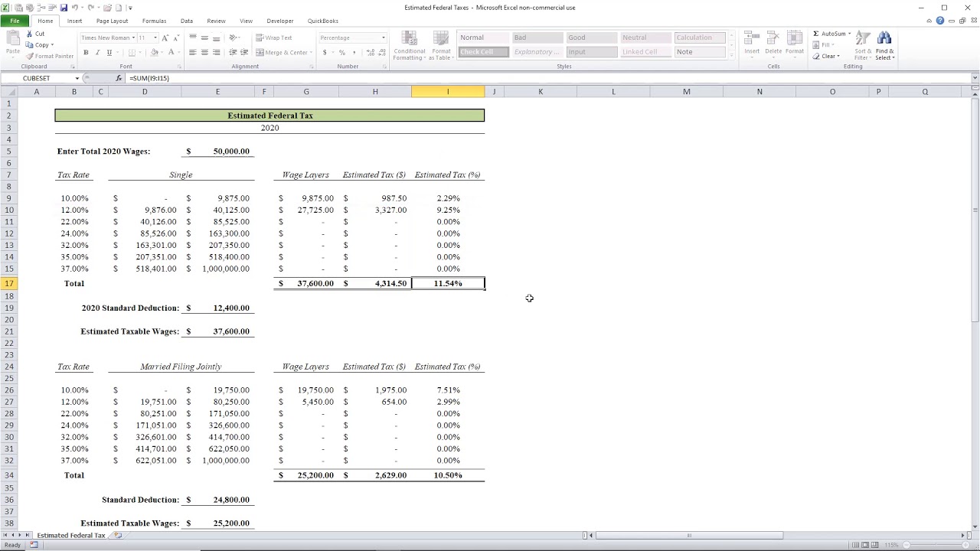Toggle Underline formatting
The height and width of the screenshot is (551, 980).
click(x=109, y=52)
